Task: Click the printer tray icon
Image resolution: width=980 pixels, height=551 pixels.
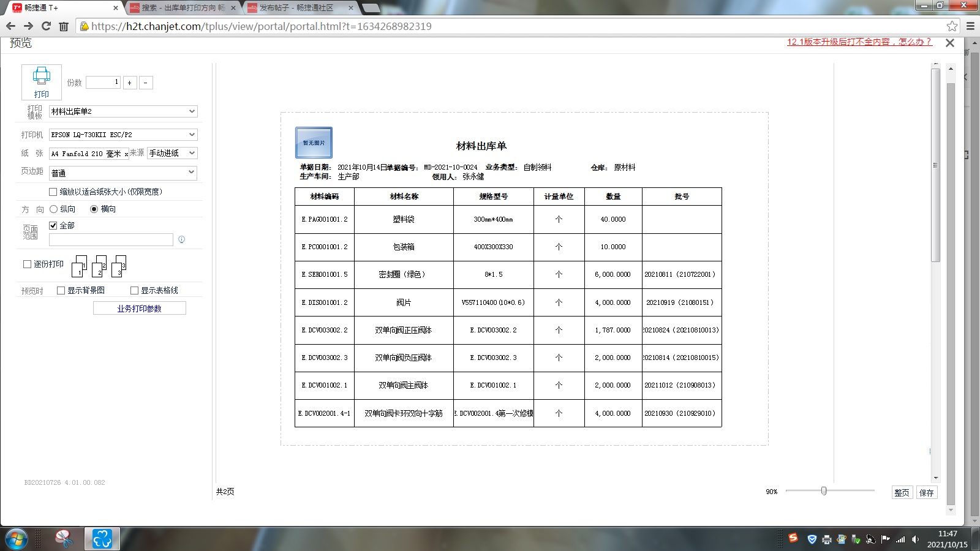Action: click(827, 539)
